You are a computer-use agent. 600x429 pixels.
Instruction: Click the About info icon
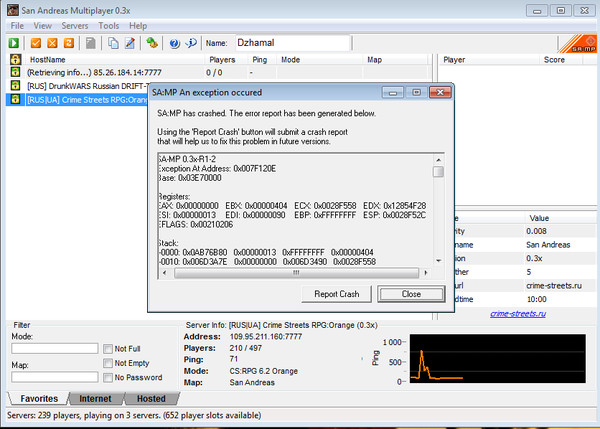point(191,43)
